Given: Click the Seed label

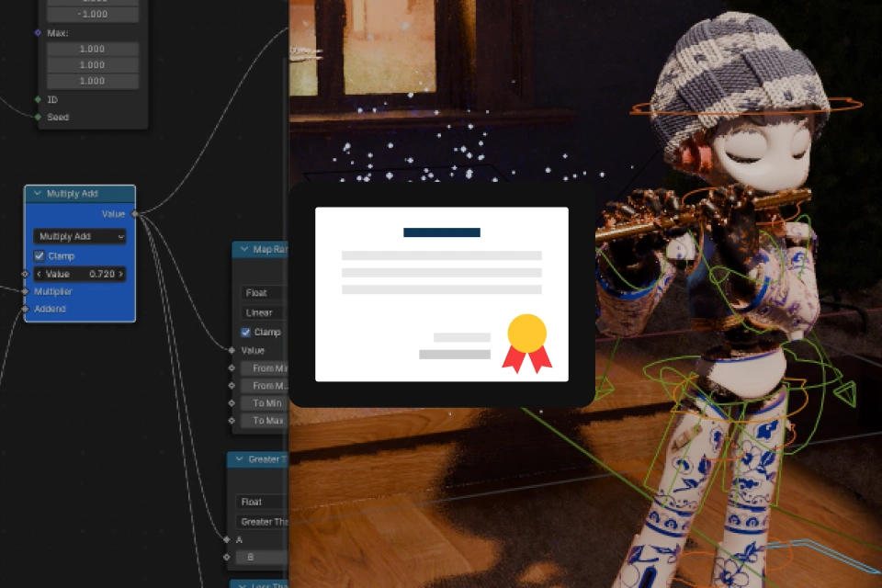Looking at the screenshot, I should (x=58, y=117).
